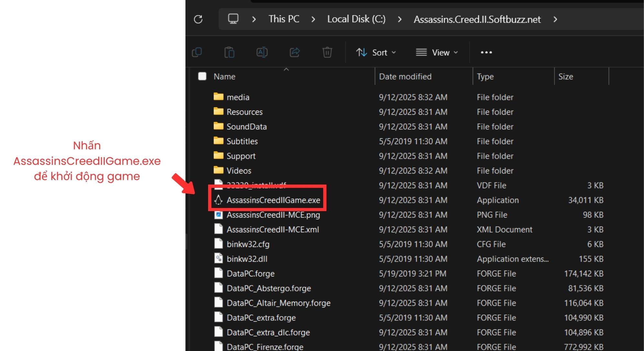Click the VDF File type cell
This screenshot has width=644, height=351.
point(491,185)
